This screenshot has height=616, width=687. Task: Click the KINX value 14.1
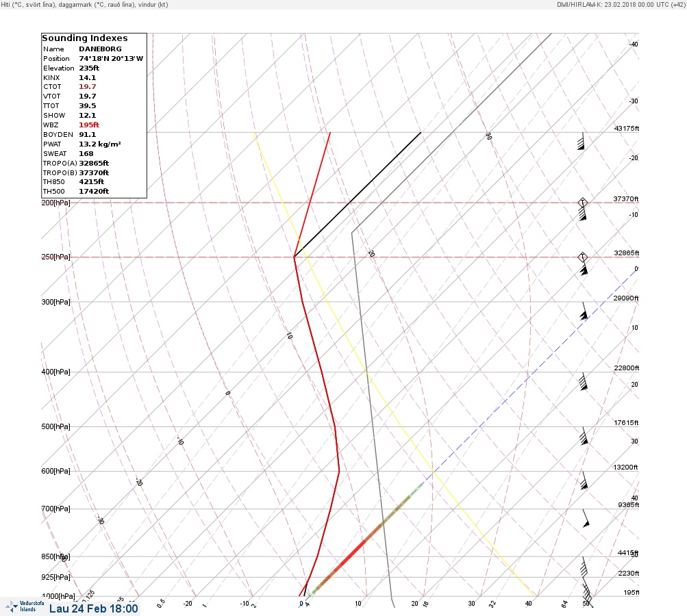87,77
